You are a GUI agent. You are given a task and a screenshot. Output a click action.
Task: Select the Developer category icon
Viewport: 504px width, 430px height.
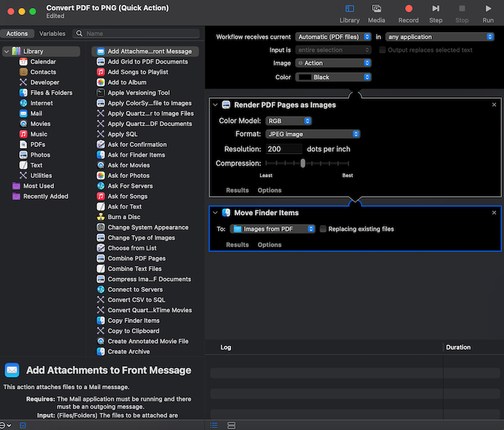24,82
